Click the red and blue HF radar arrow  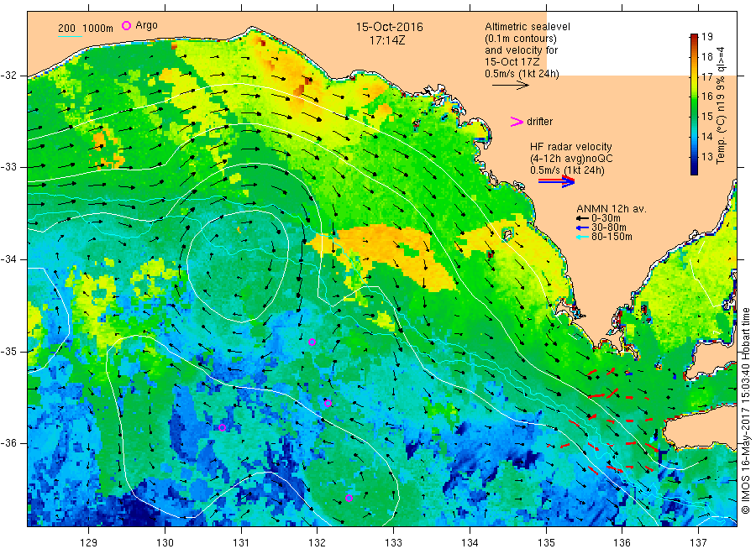556,181
